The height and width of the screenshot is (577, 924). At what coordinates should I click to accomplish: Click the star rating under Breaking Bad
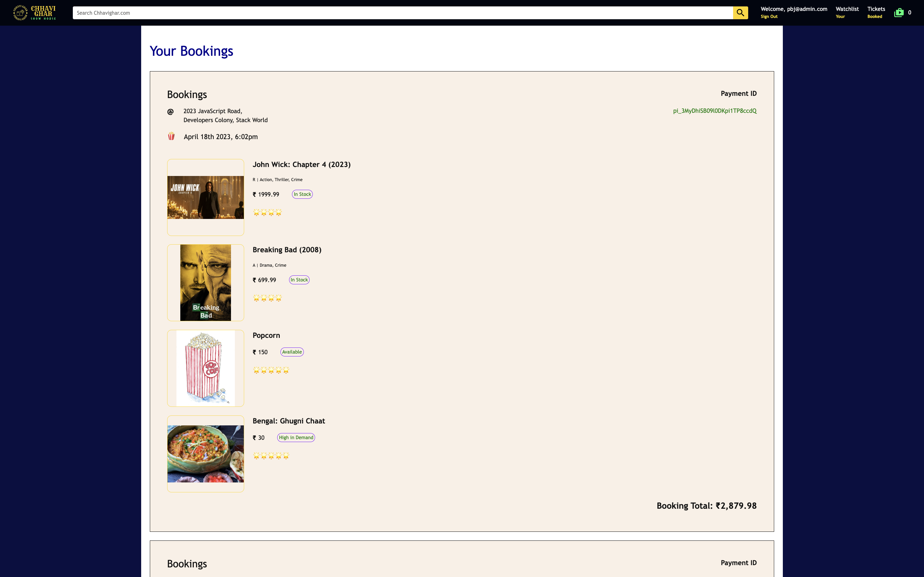(267, 298)
